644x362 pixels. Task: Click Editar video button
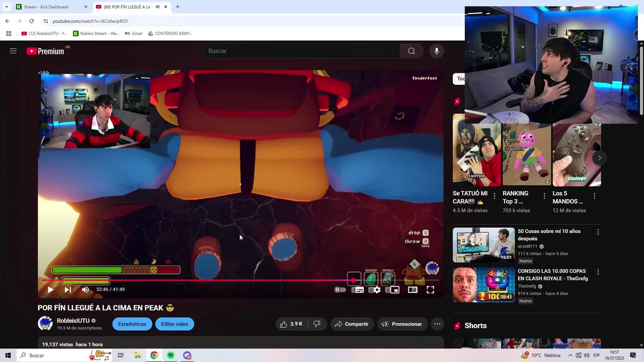pos(175,324)
